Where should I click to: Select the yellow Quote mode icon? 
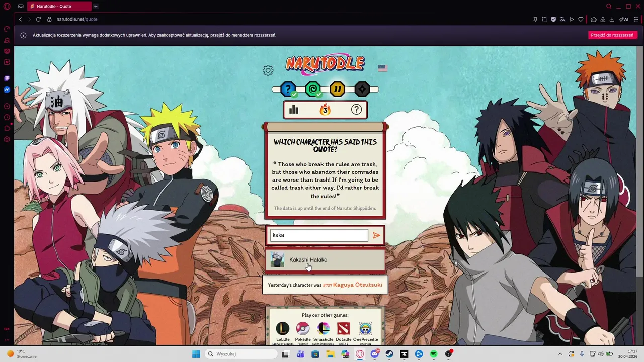(337, 90)
